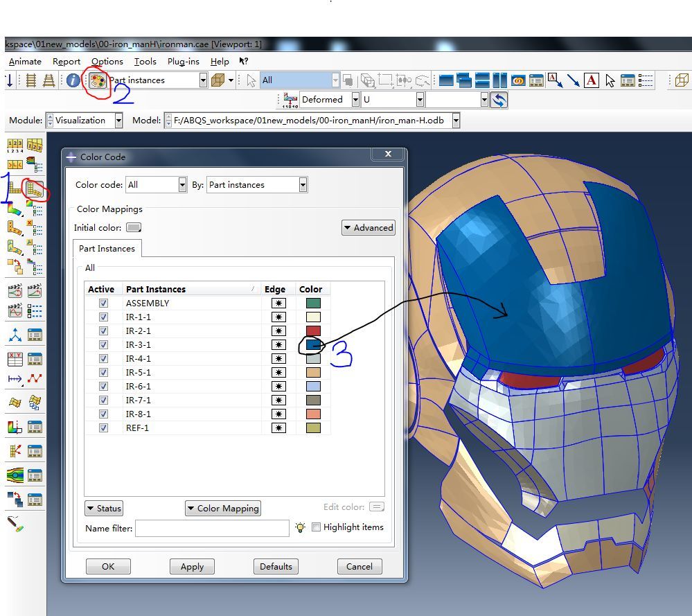Select the Part Instances tab
This screenshot has height=616, width=692.
click(x=107, y=248)
